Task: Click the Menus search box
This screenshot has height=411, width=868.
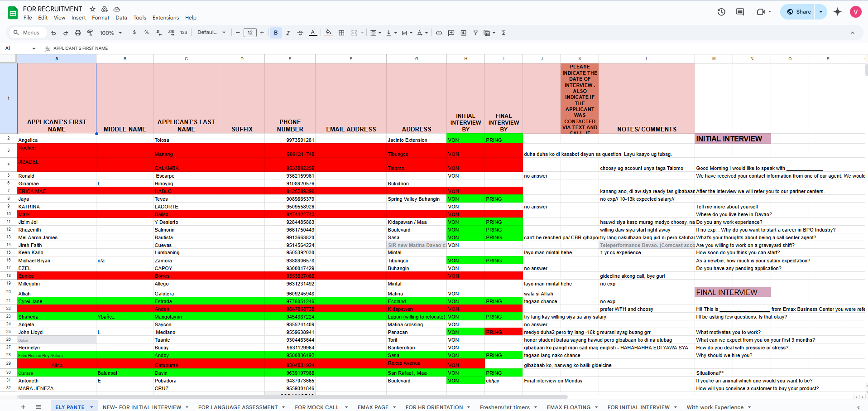Action: 27,33
